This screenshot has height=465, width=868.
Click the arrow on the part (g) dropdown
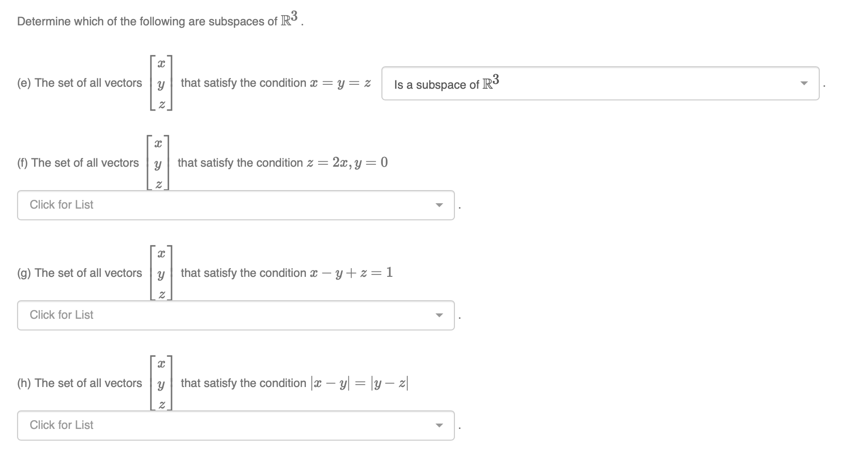tap(439, 315)
